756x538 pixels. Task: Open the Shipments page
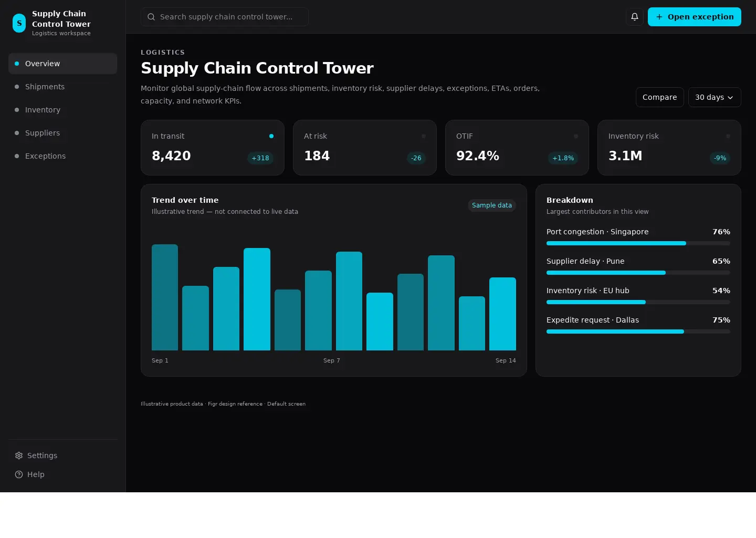pyautogui.click(x=62, y=87)
